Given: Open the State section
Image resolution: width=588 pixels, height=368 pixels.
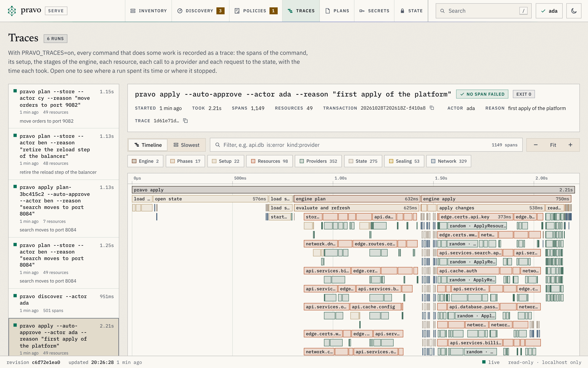Looking at the screenshot, I should coord(411,11).
